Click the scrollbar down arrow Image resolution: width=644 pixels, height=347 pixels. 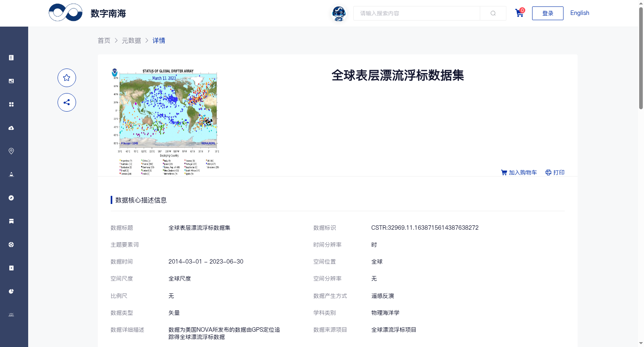(641, 343)
